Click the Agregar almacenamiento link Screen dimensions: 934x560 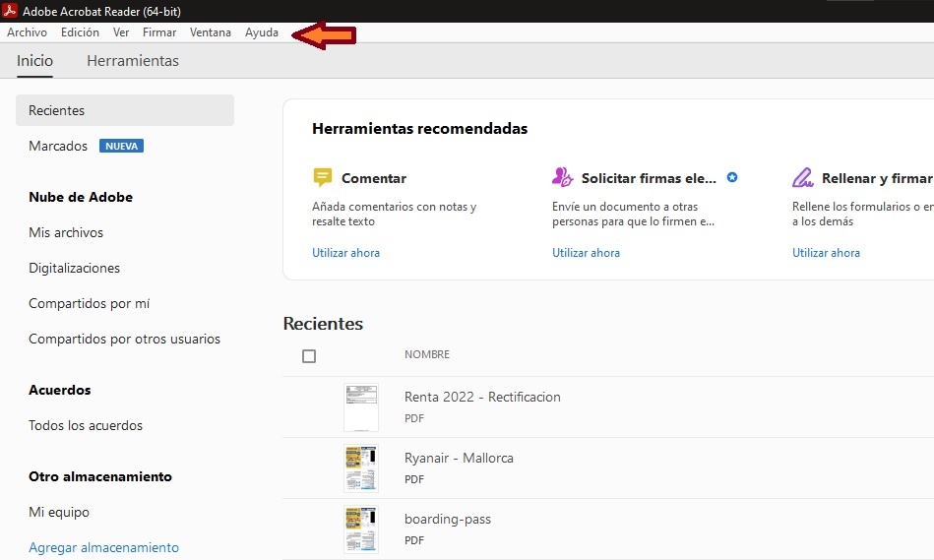103,547
